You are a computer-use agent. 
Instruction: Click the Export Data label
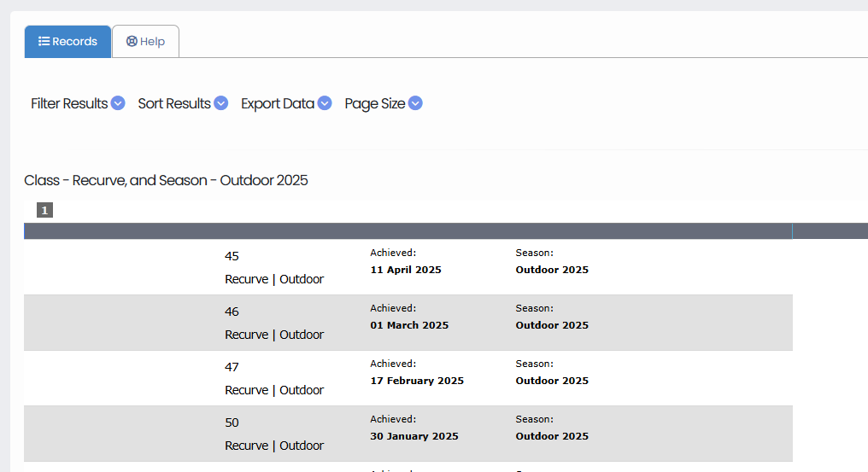pos(278,103)
